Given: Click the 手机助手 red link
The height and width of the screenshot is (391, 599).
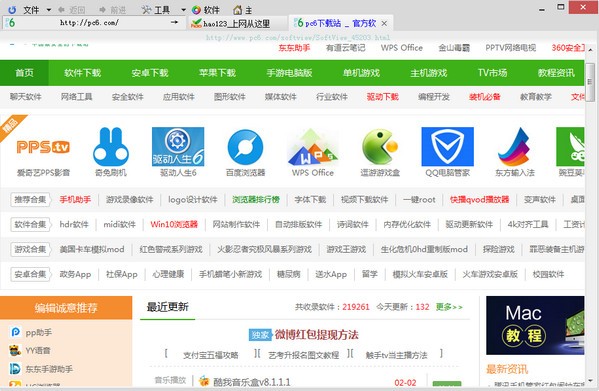Looking at the screenshot, I should [x=75, y=199].
